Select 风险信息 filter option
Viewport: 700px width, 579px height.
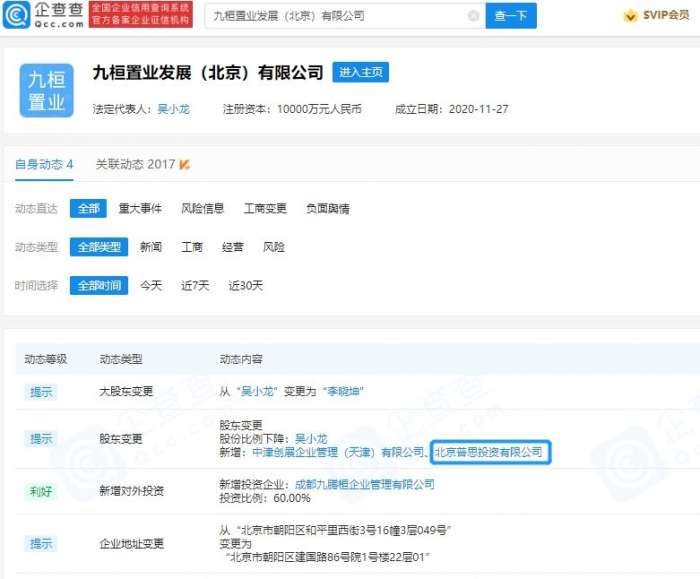point(202,209)
